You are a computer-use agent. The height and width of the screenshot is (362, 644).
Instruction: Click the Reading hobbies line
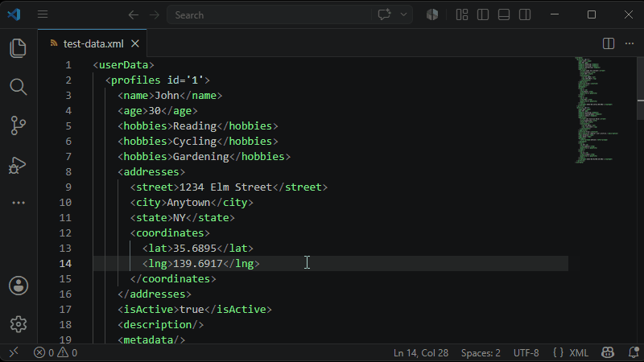tap(198, 126)
